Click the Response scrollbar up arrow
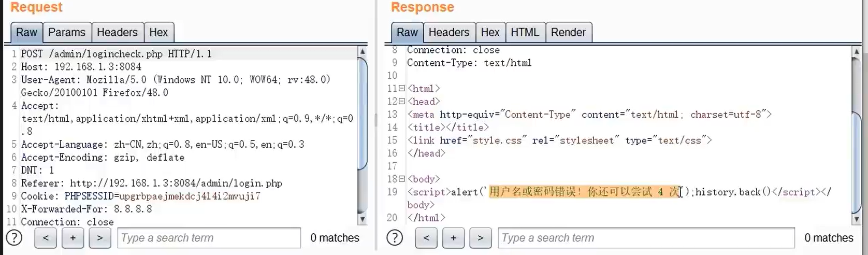868x255 pixels. (x=857, y=51)
